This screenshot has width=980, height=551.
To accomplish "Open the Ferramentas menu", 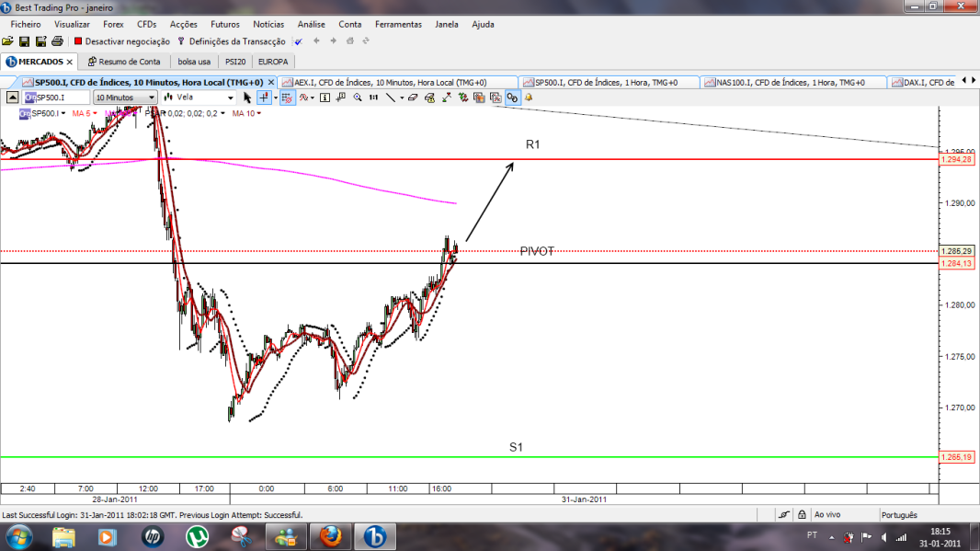I will click(398, 25).
